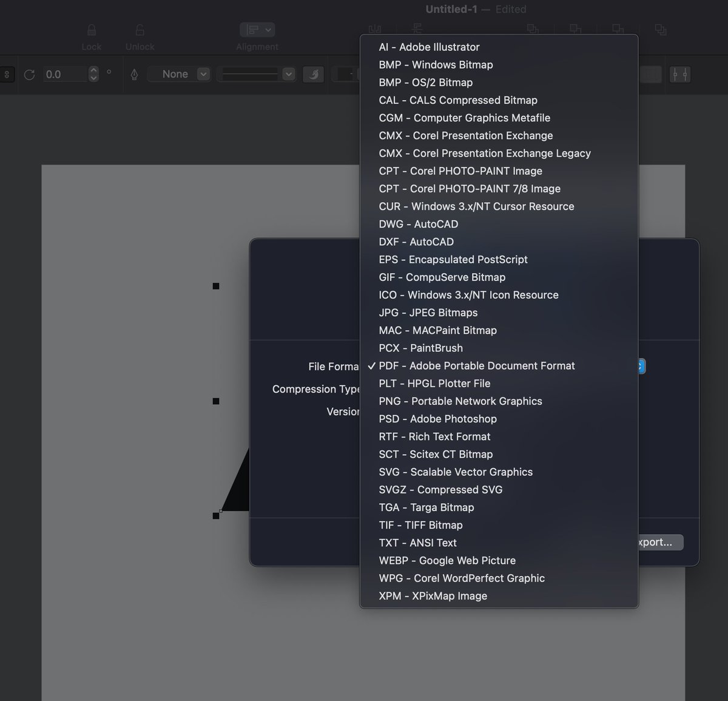Edit the rotation angle field showing 0.0
728x701 pixels.
pyautogui.click(x=65, y=74)
